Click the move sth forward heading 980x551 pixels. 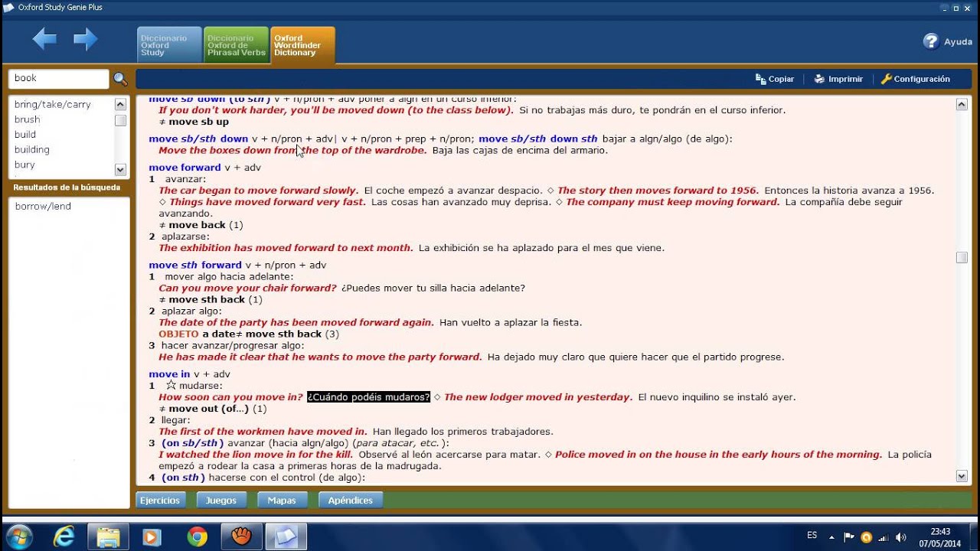click(195, 265)
